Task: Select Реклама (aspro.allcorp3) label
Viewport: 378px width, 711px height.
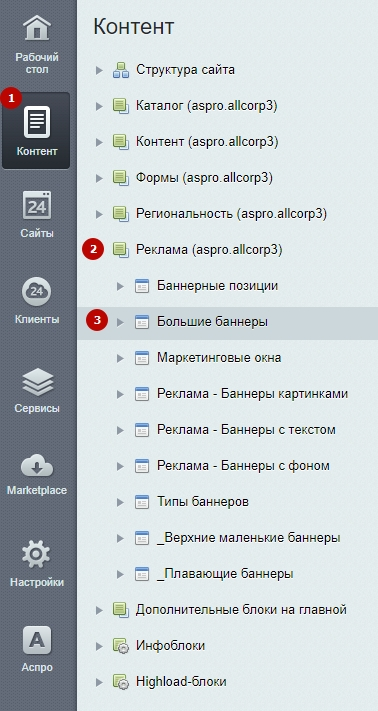Action: click(209, 250)
